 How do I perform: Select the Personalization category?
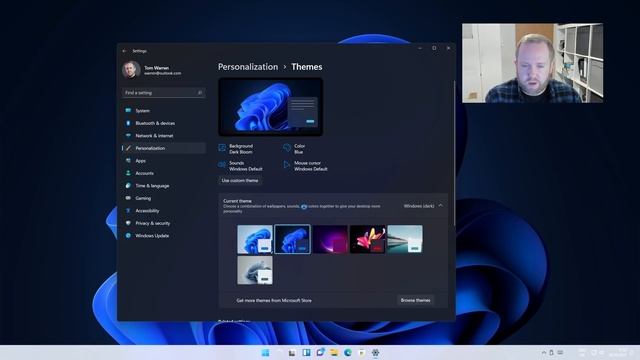point(163,148)
